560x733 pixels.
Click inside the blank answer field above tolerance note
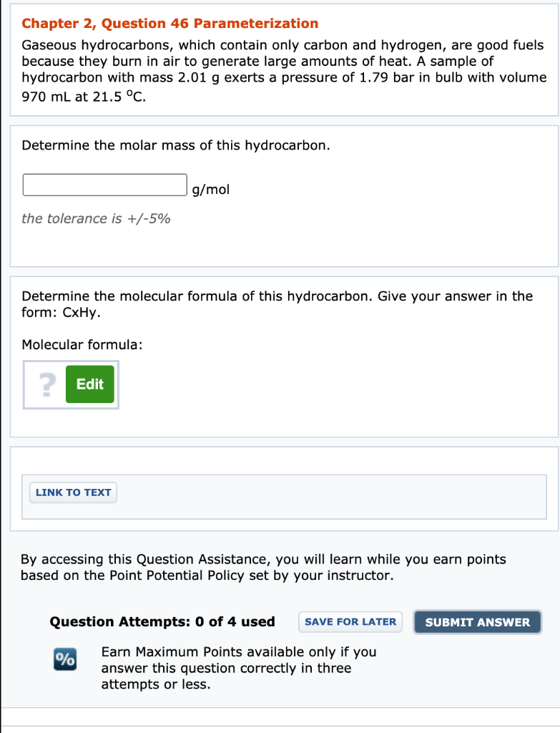(x=104, y=185)
